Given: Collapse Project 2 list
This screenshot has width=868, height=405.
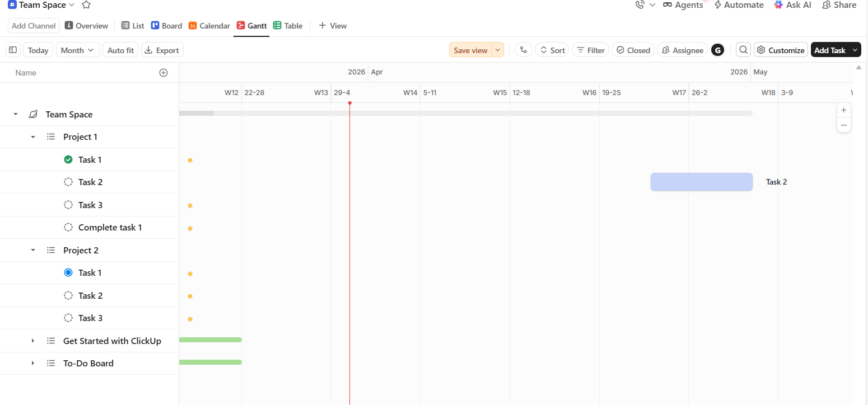Looking at the screenshot, I should point(33,250).
